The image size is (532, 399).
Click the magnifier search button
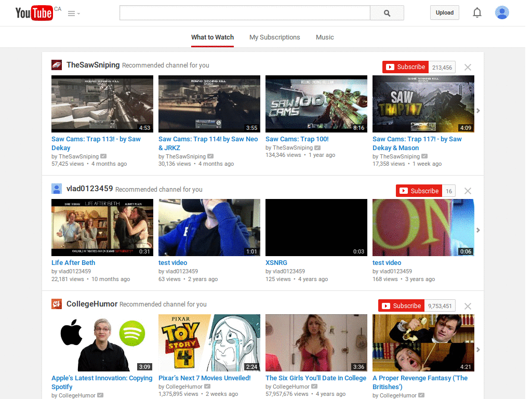point(387,13)
